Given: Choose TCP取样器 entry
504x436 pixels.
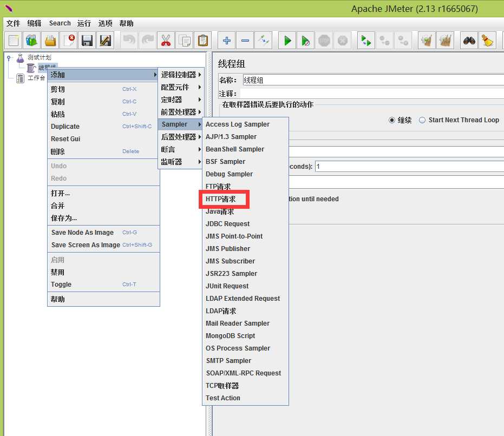Looking at the screenshot, I should pos(222,386).
